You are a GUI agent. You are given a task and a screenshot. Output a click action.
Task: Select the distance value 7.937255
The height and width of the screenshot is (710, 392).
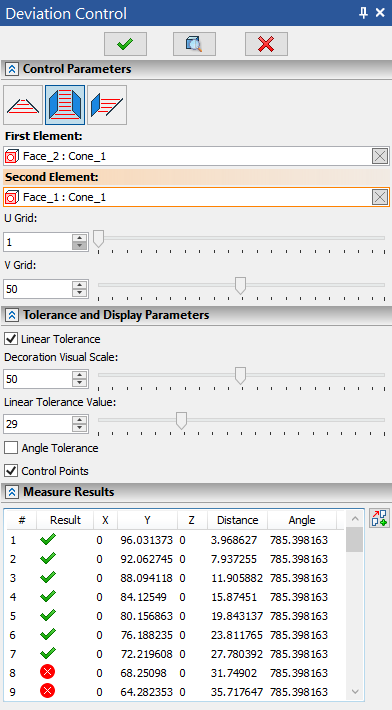pos(234,559)
